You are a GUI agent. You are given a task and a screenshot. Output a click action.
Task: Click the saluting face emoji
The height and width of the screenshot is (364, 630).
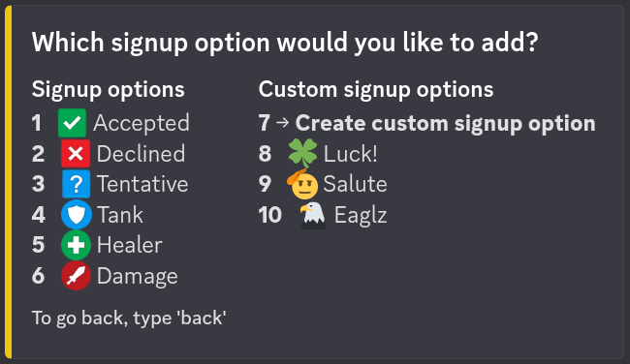click(302, 184)
